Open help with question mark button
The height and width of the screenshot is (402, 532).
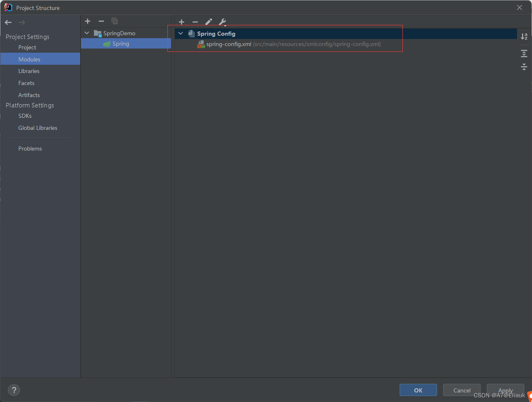coord(14,390)
